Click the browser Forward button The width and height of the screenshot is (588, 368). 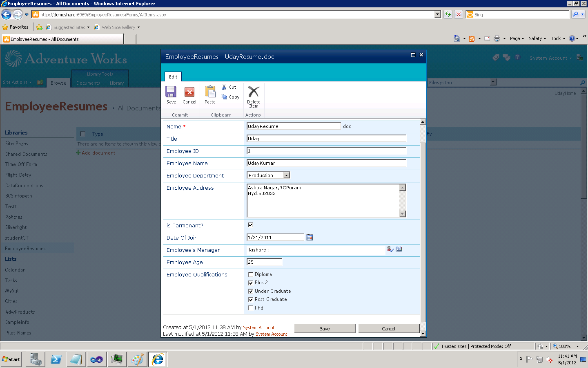coord(18,15)
